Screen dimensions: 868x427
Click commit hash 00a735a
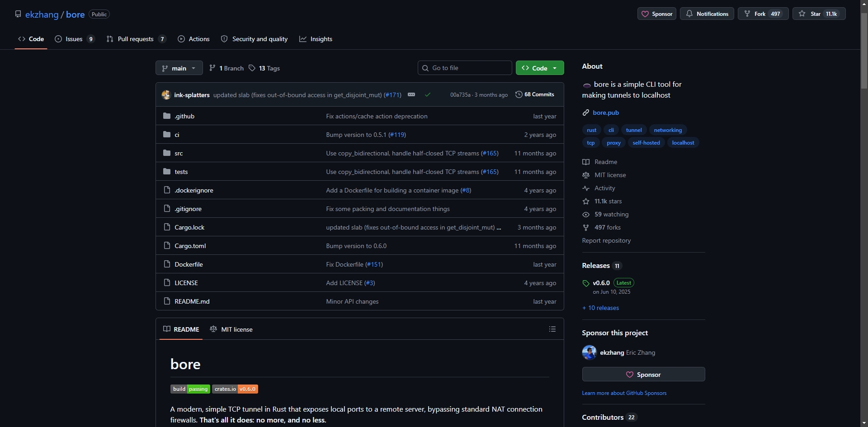460,95
